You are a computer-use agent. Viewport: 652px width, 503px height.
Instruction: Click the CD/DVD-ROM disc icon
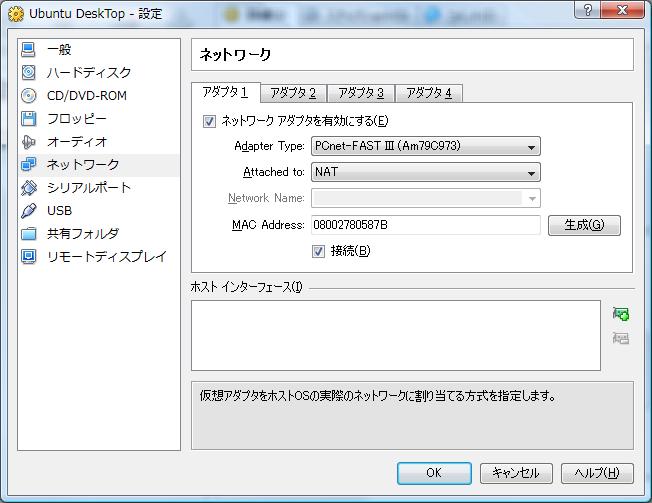click(x=28, y=96)
